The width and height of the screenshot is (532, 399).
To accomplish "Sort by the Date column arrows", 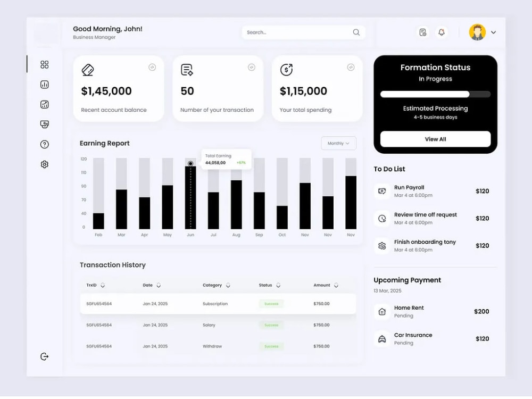I will [x=159, y=285].
